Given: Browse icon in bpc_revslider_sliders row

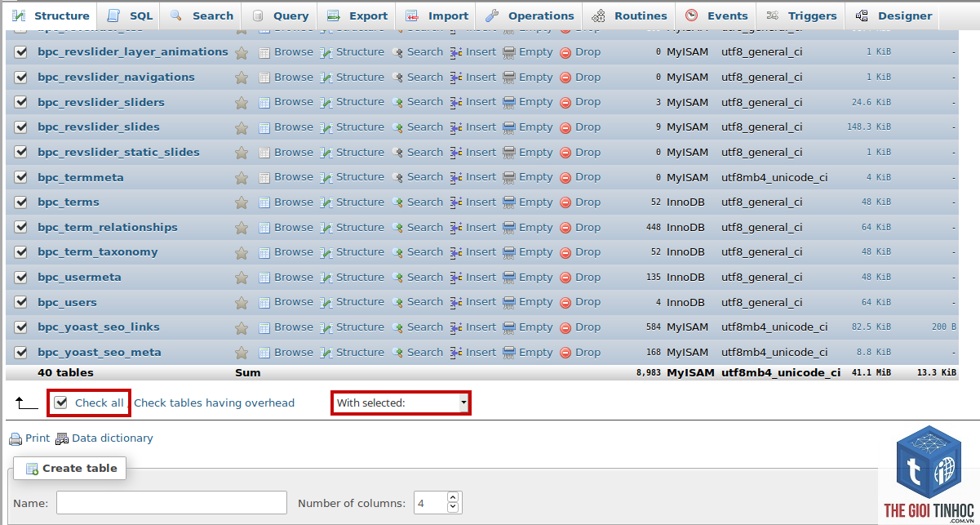Looking at the screenshot, I should 264,102.
